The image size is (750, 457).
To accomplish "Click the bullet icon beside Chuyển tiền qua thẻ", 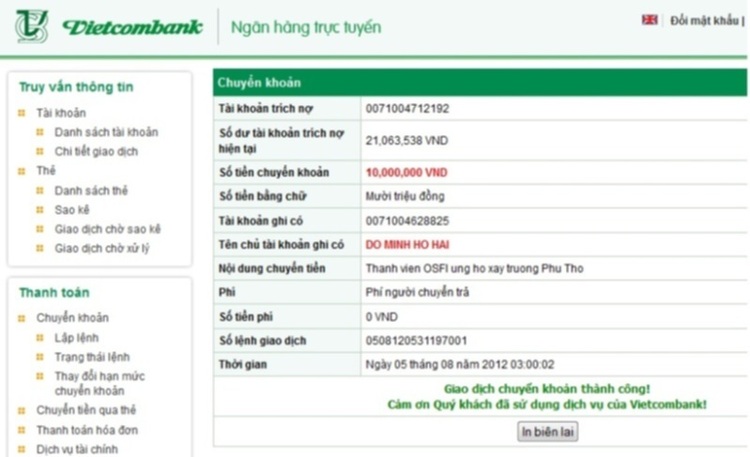I will (x=22, y=410).
